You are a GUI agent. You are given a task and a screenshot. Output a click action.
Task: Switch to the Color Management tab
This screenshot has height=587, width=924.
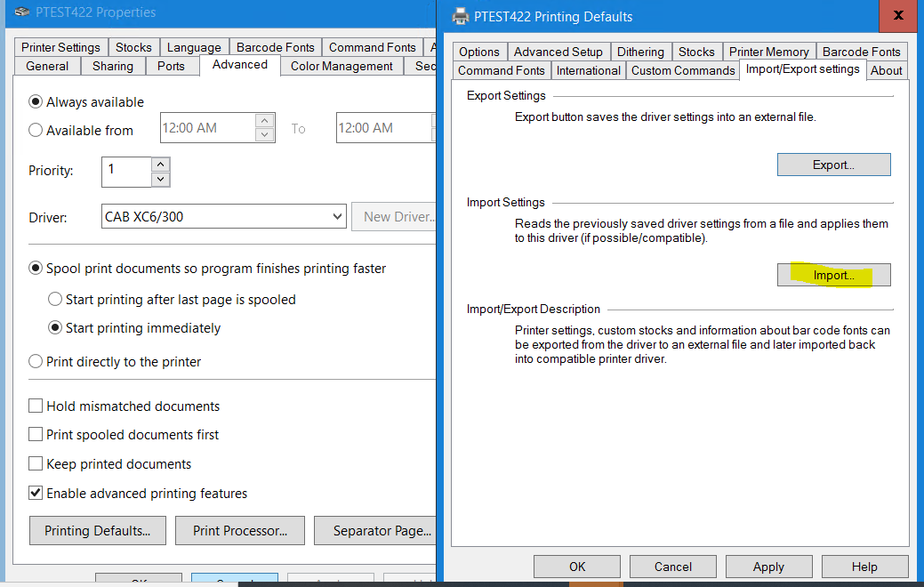(341, 66)
